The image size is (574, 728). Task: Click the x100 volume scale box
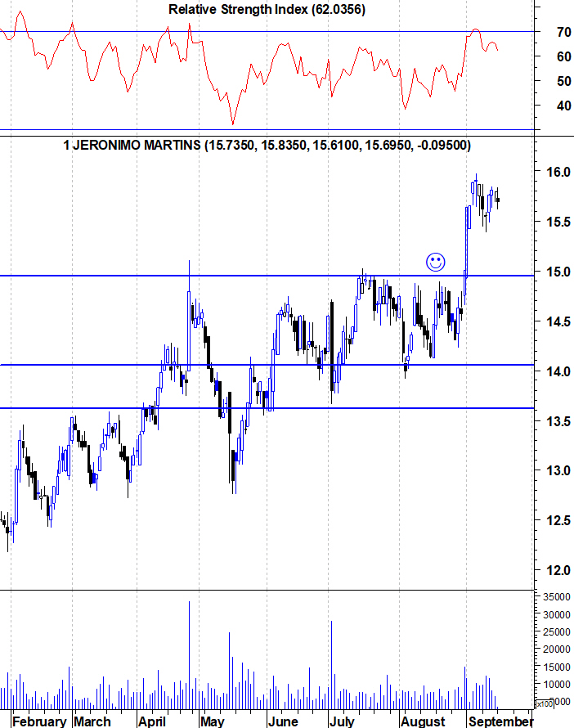click(545, 703)
